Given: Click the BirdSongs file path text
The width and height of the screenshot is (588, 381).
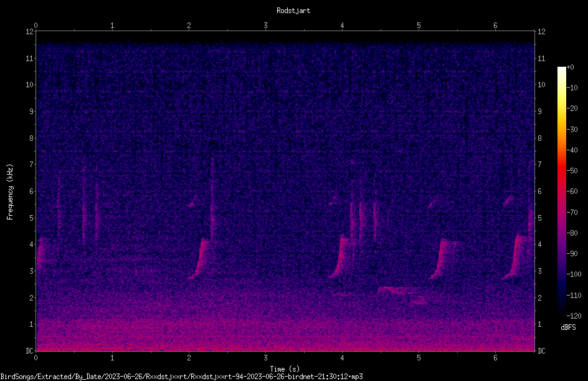Looking at the screenshot, I should (x=181, y=377).
